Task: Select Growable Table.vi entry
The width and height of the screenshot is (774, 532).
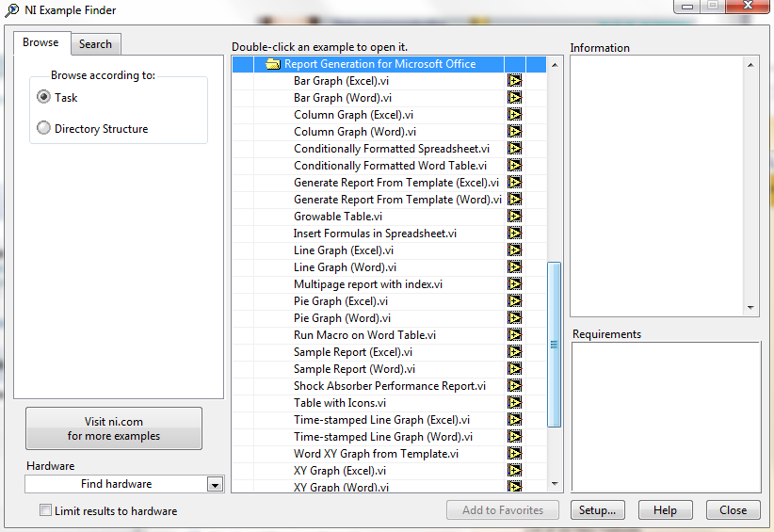Action: tap(338, 217)
